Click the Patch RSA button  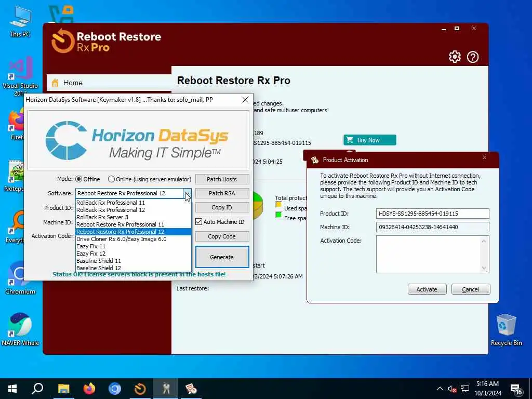222,193
